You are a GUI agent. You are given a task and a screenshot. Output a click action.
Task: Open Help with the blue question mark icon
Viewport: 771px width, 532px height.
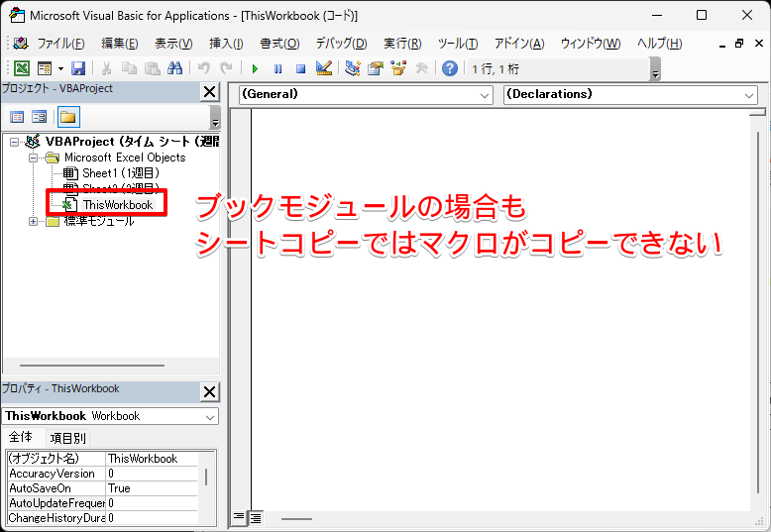(x=450, y=68)
